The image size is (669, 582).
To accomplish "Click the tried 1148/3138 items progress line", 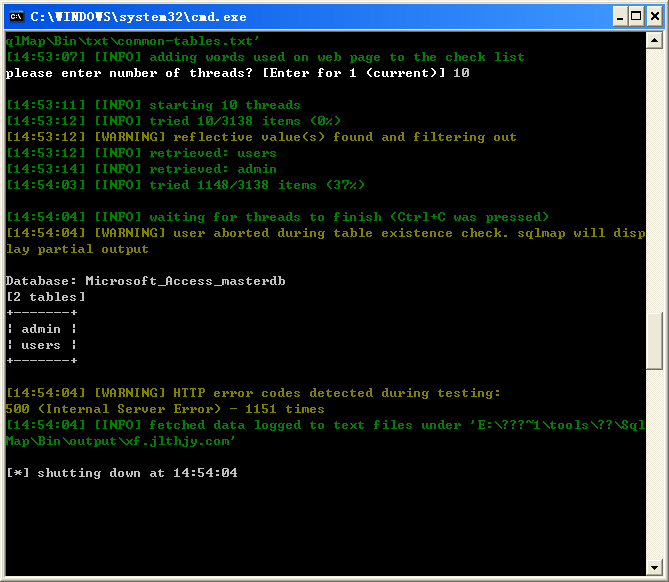I will [x=185, y=185].
